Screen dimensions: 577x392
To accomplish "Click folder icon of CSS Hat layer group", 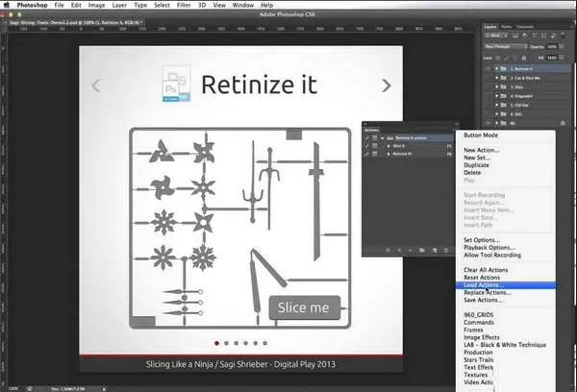I will pyautogui.click(x=503, y=105).
